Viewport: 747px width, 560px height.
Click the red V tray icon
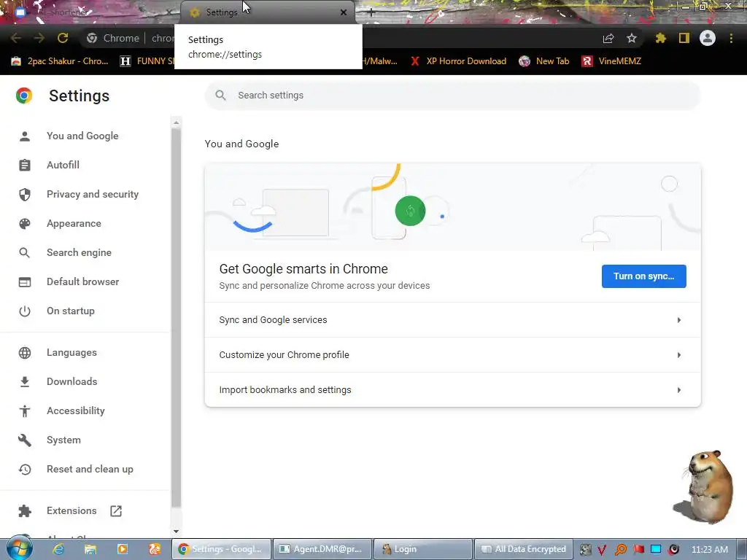click(x=602, y=550)
